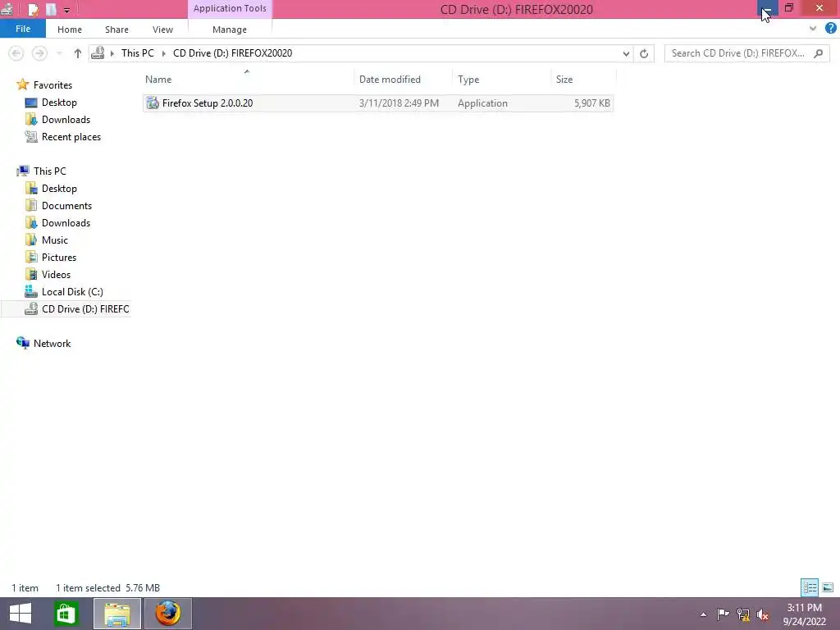
Task: Open Local Disk (C:) in sidebar
Action: click(x=72, y=291)
